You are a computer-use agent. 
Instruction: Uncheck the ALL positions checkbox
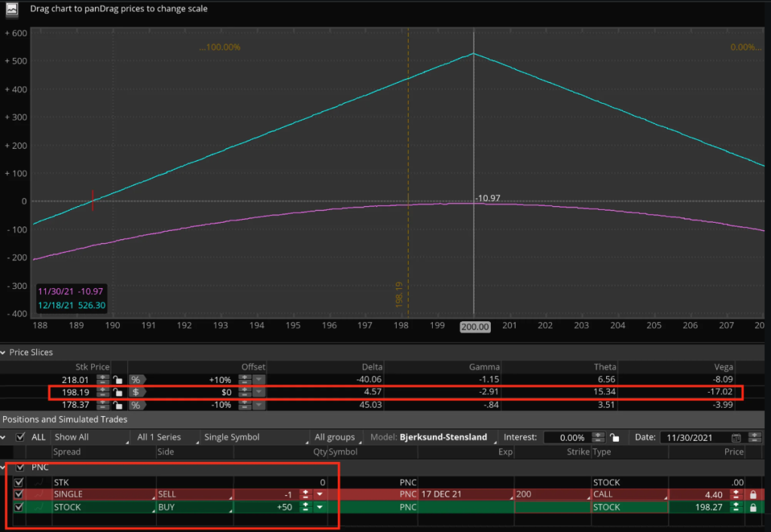[20, 436]
